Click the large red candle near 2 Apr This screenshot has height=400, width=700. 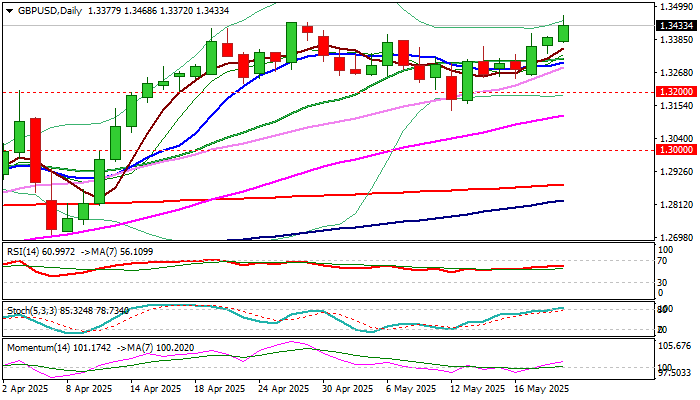point(35,150)
